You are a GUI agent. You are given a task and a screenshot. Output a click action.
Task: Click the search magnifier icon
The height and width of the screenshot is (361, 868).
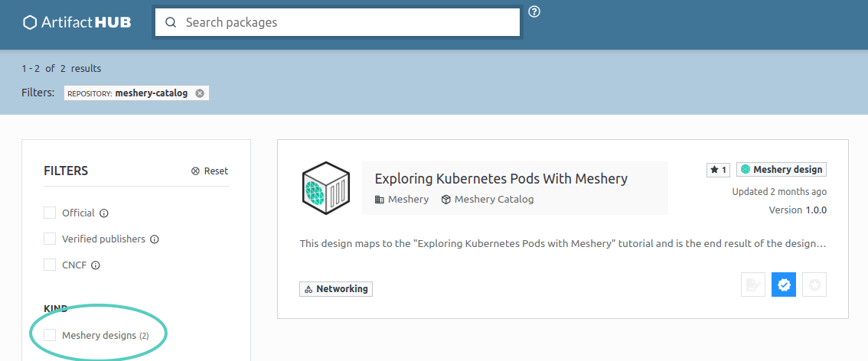170,22
